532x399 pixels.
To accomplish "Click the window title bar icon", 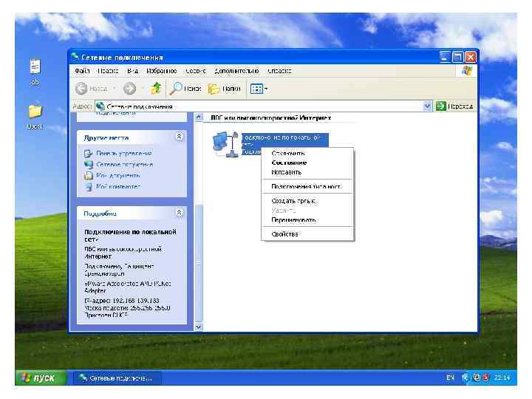I will tap(75, 57).
